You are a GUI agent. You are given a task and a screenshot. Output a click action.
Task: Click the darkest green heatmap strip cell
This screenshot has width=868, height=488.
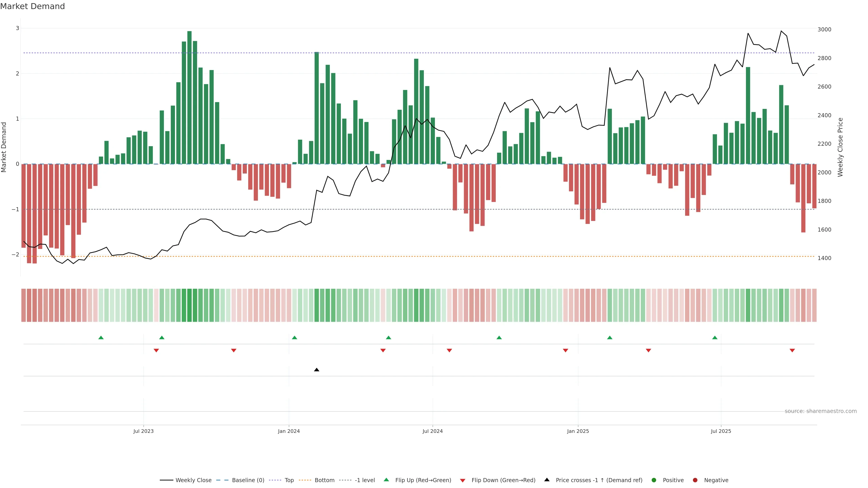click(x=189, y=305)
